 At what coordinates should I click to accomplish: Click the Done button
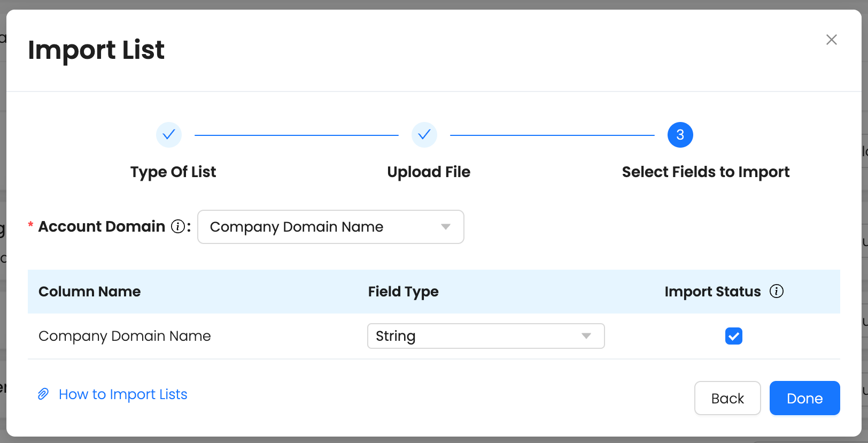[804, 398]
